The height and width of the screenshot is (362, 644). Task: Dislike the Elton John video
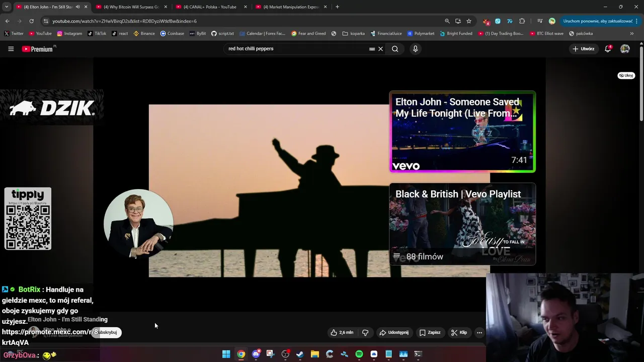[365, 332]
